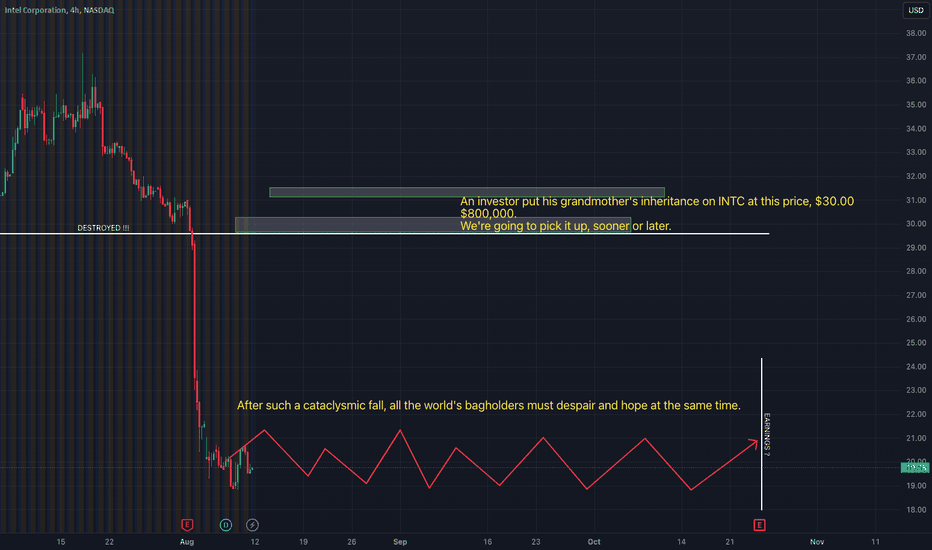
Task: Click the Oct label on time axis
Action: 594,542
